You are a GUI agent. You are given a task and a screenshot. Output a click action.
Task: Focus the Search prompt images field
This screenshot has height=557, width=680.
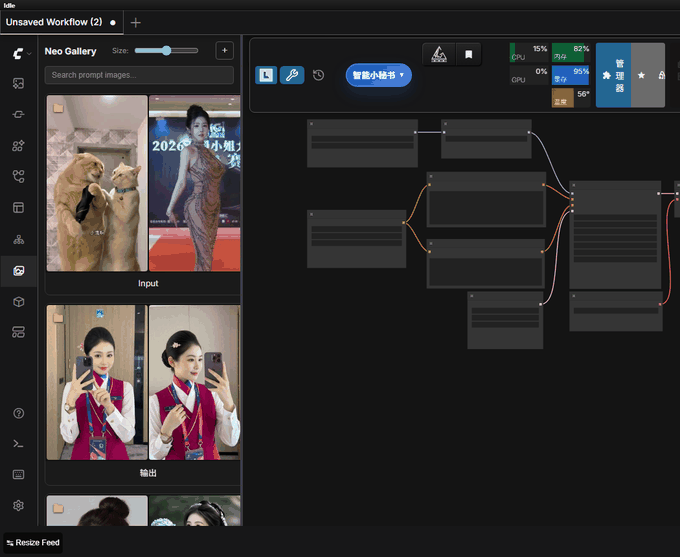pos(139,75)
